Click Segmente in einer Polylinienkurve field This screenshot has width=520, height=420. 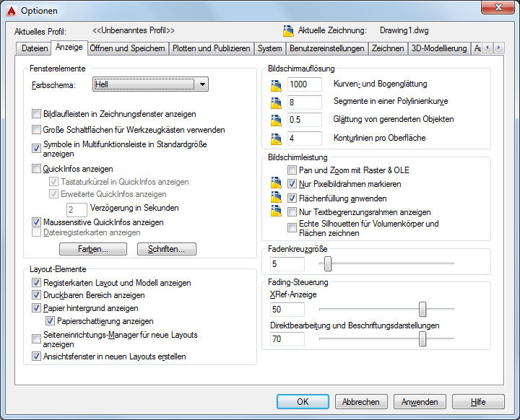305,102
